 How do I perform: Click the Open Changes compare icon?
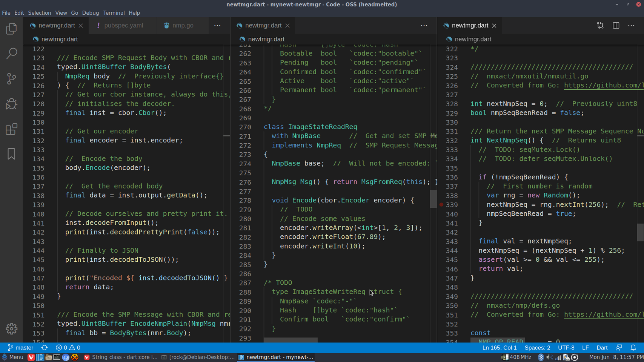600,26
